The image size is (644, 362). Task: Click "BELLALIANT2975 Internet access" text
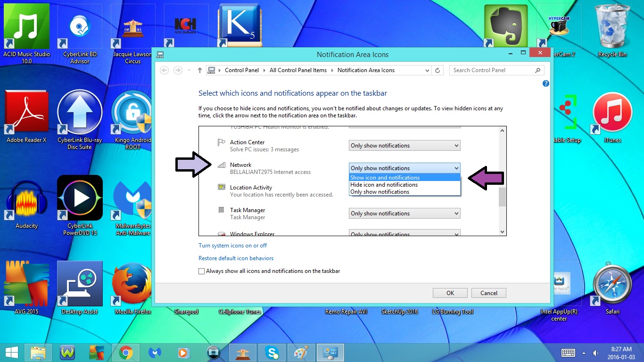pyautogui.click(x=270, y=172)
